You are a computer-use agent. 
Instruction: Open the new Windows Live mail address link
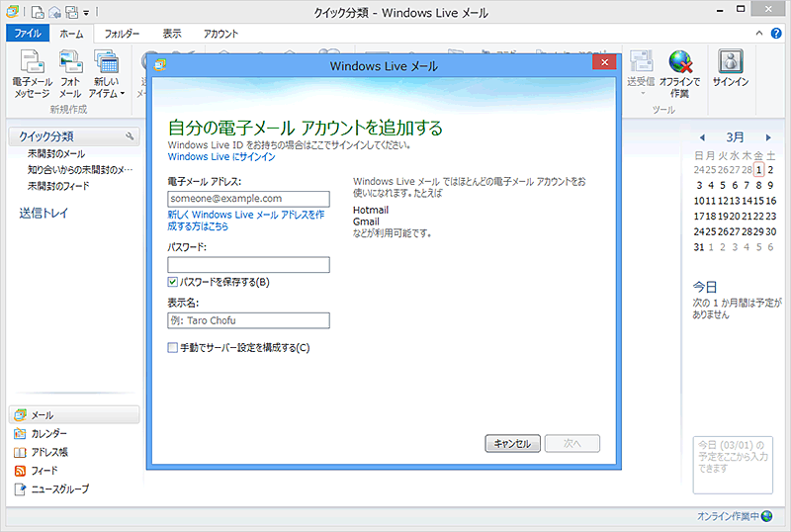point(246,221)
